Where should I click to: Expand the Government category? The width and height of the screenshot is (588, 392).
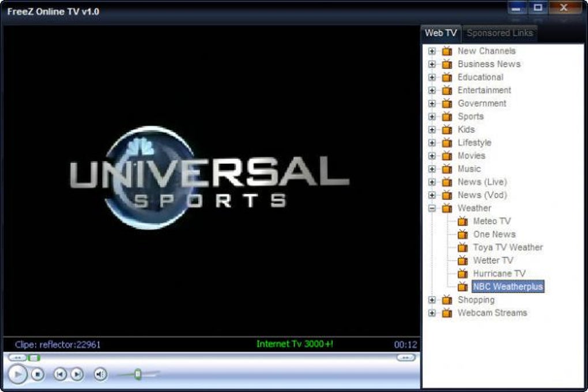point(432,104)
